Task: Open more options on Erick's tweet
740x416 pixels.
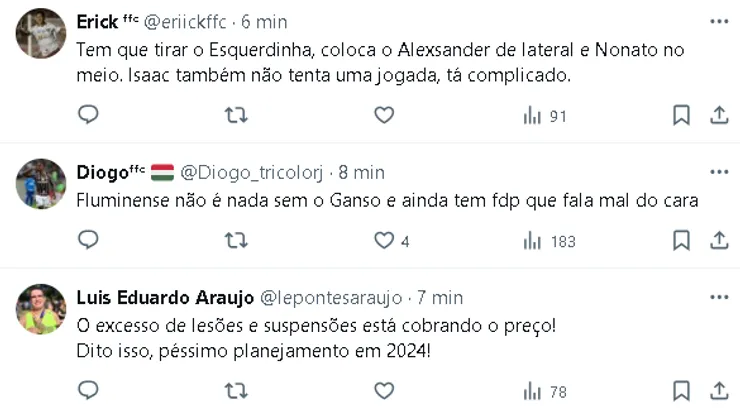Action: coord(719,21)
